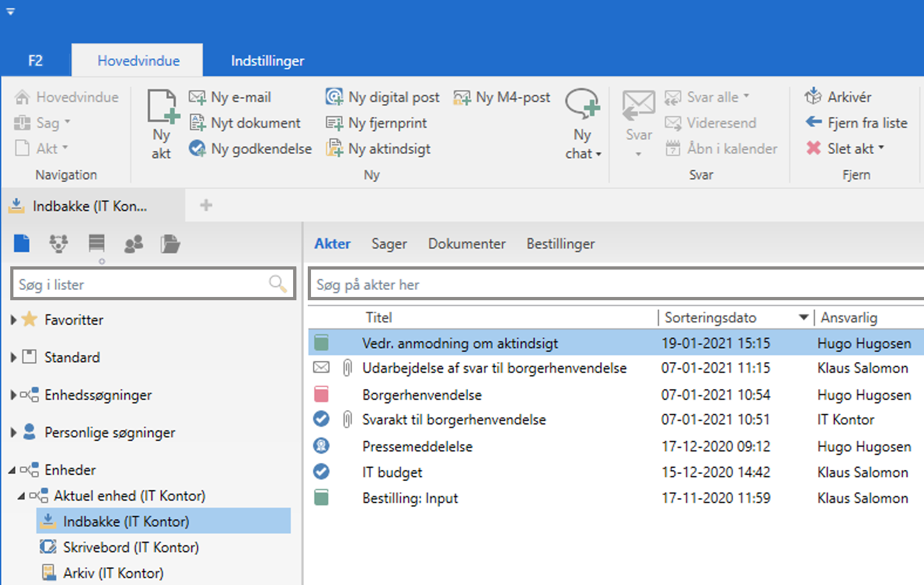Collapse the Enheder node
924x585 pixels.
pyautogui.click(x=12, y=470)
